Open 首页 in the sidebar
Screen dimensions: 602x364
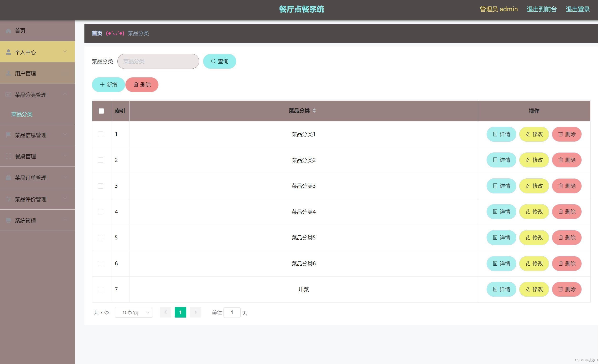(37, 31)
